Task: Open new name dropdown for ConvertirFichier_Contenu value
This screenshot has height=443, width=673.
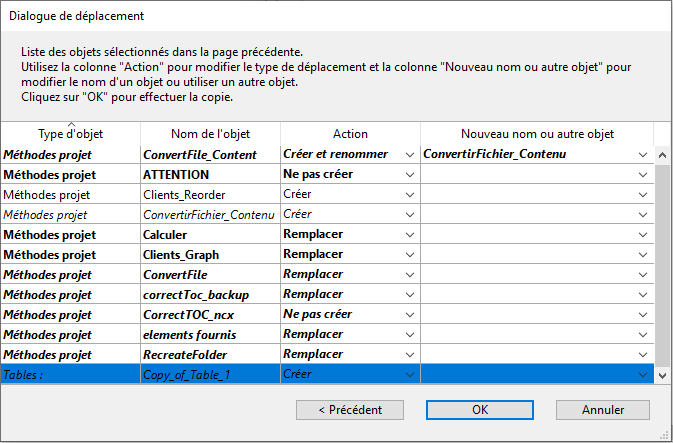Action: [x=643, y=155]
